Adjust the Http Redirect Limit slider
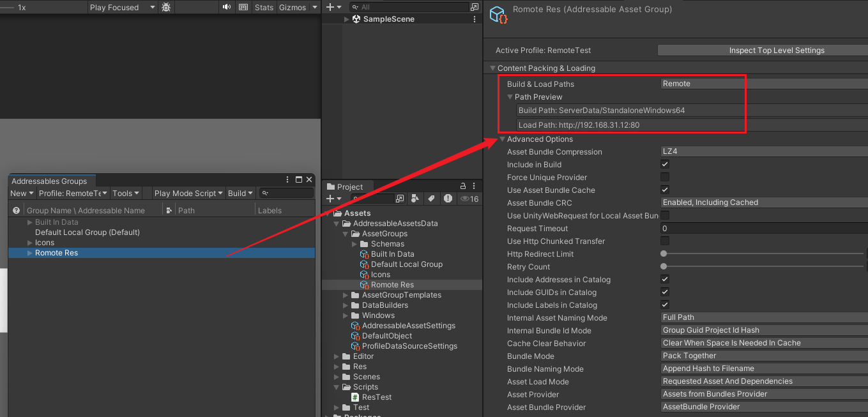The width and height of the screenshot is (868, 417). 763,254
